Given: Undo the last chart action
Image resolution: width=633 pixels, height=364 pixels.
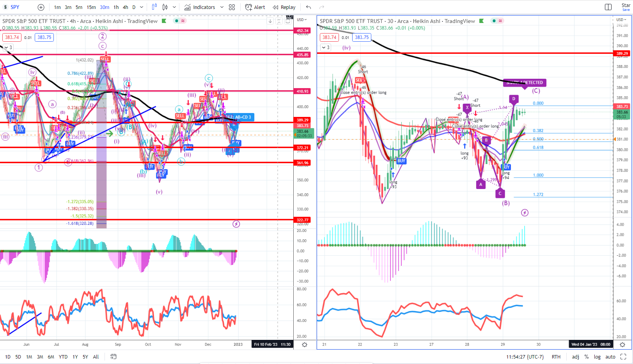Looking at the screenshot, I should (x=309, y=7).
